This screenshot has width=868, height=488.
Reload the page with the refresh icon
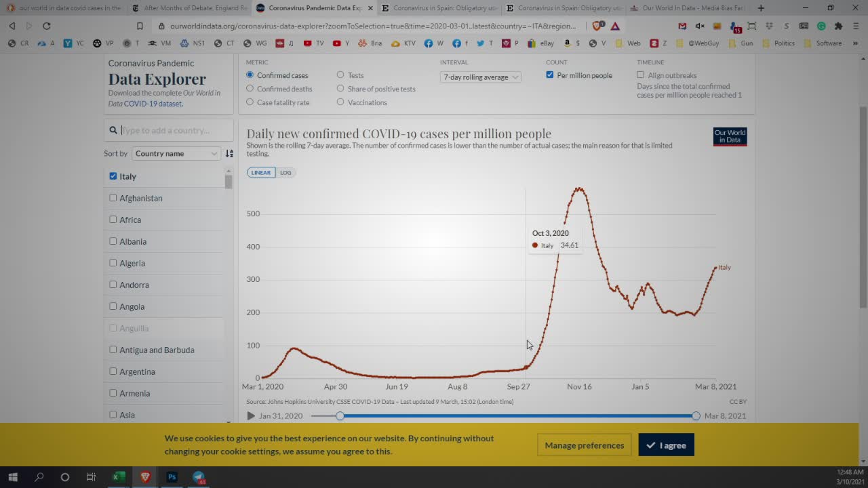pos(46,26)
